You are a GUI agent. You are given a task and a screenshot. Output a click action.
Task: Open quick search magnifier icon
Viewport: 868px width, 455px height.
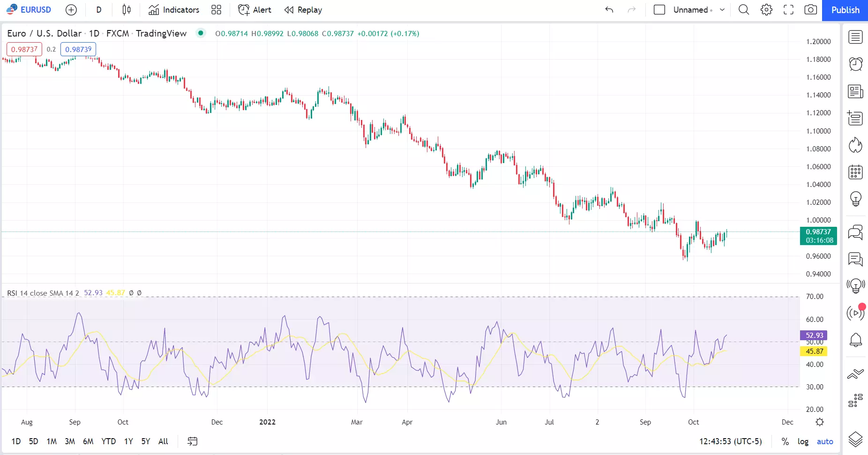[x=744, y=10]
